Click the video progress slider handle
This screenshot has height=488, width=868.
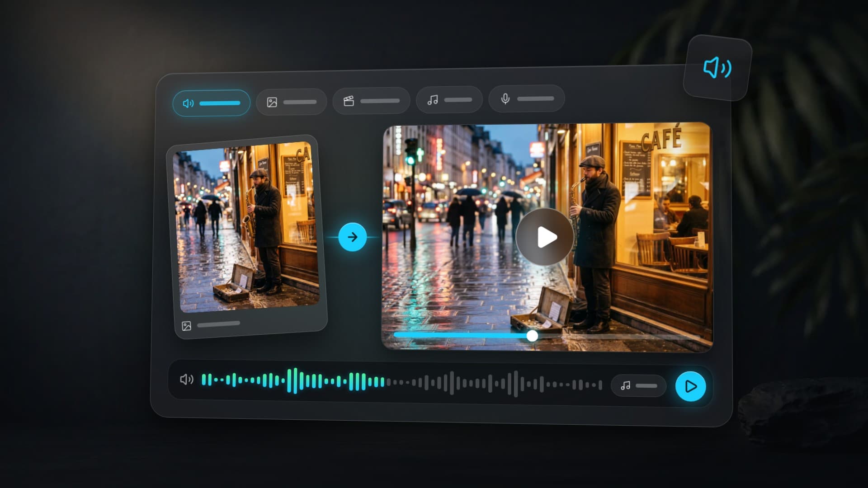point(533,335)
